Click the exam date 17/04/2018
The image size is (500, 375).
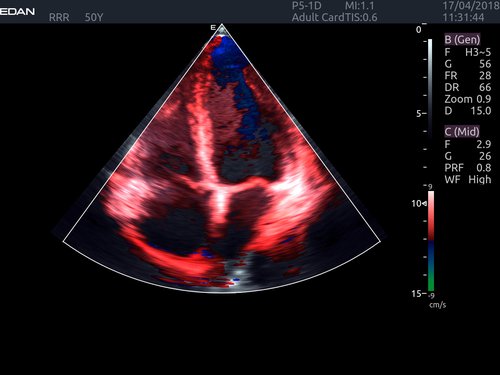coord(471,6)
